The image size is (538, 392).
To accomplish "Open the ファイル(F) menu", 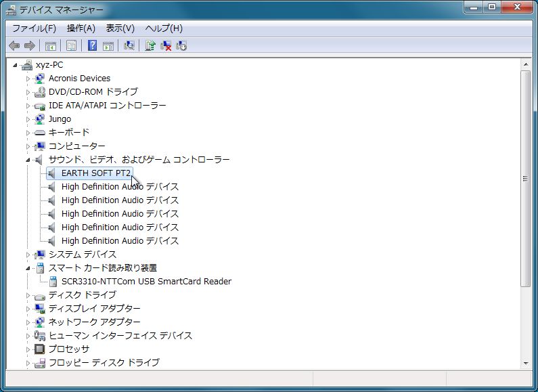I will (34, 28).
